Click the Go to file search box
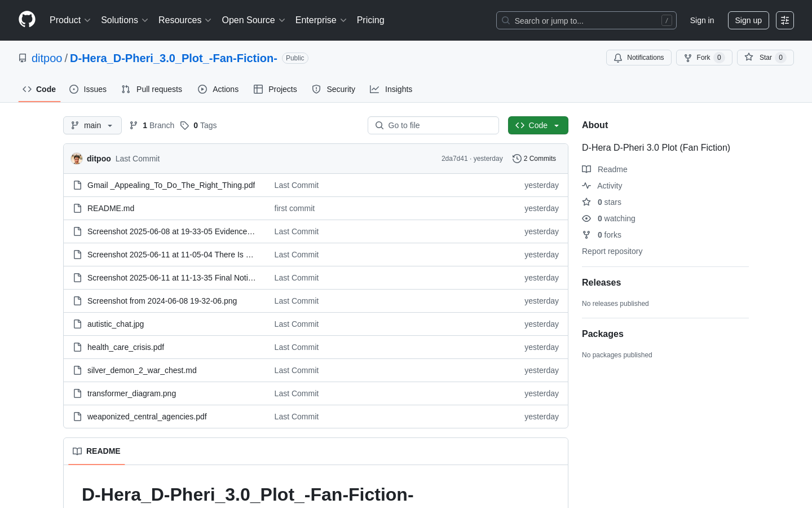The image size is (812, 508). [433, 125]
